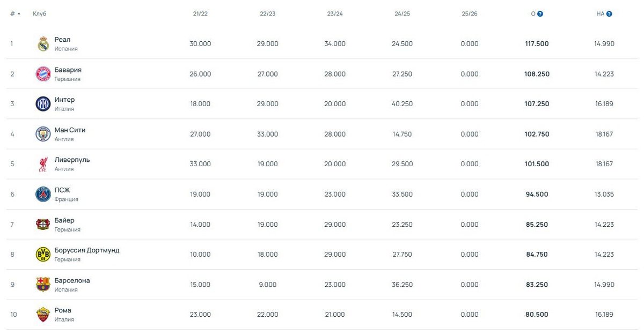Select Inter's total coefficient value 107.250
This screenshot has width=644, height=335.
[537, 104]
